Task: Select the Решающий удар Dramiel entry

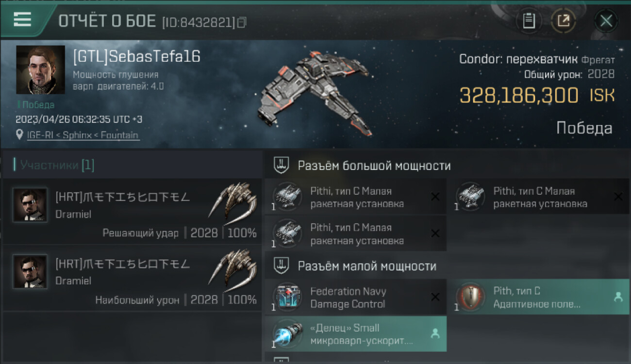Action: coord(132,211)
